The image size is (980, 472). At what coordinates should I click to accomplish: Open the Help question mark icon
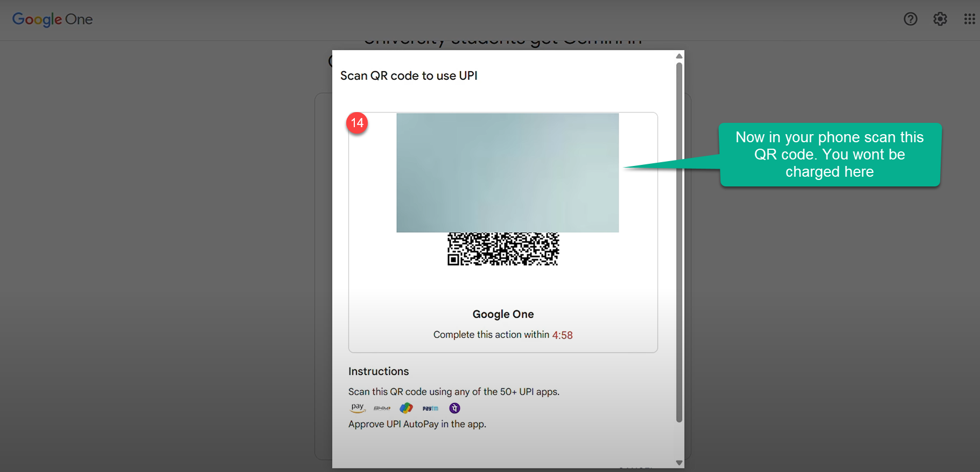tap(911, 19)
